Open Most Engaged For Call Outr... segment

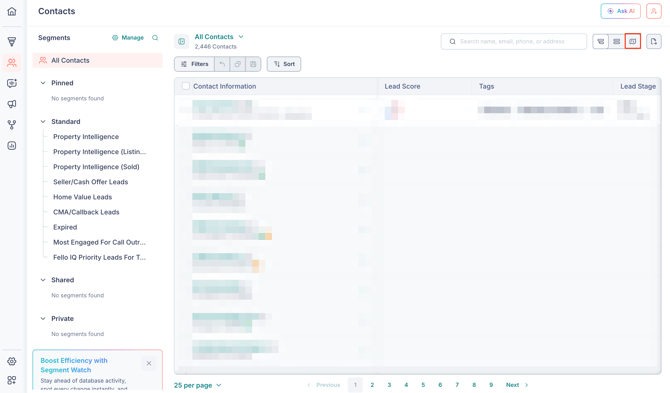click(100, 242)
